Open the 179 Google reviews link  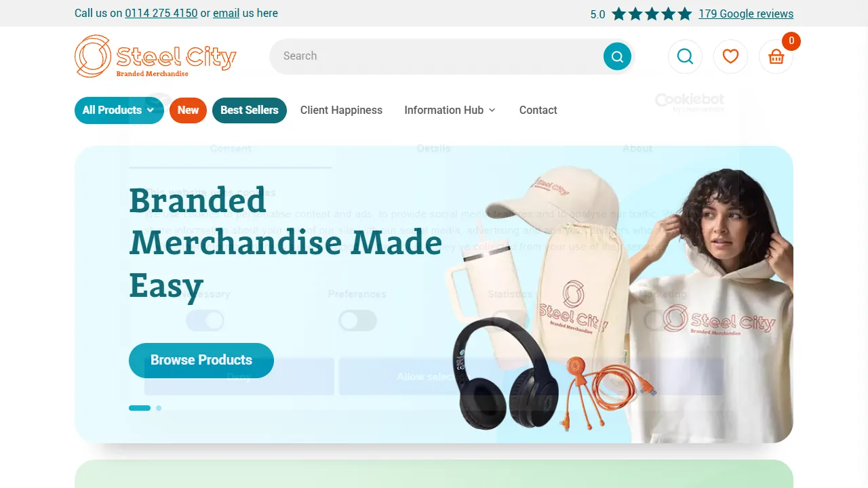click(x=746, y=14)
